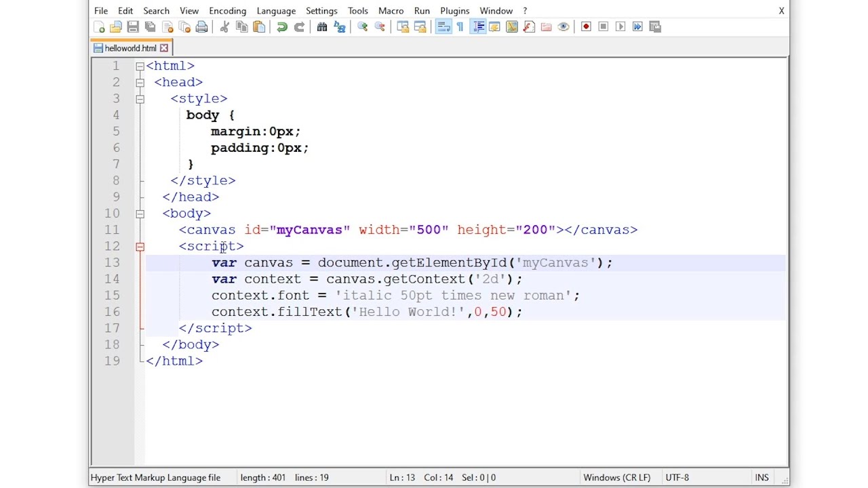Toggle Show All Characters pilcrow button
This screenshot has width=868, height=488.
click(460, 26)
